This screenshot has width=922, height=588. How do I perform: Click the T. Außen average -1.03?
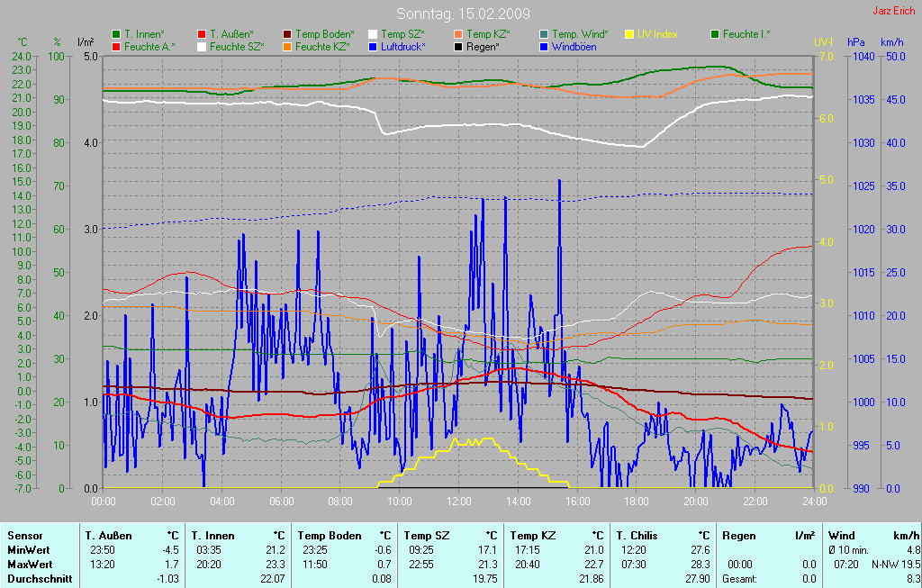coord(167,579)
